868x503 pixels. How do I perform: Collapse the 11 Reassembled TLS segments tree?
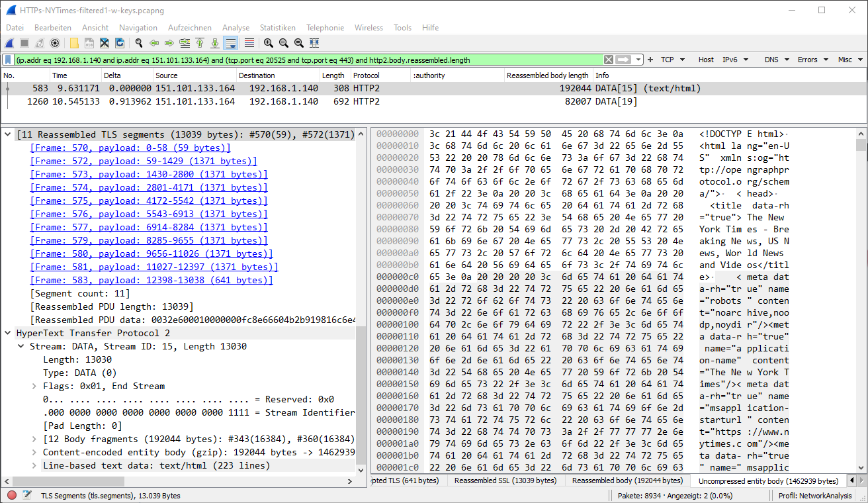point(8,135)
